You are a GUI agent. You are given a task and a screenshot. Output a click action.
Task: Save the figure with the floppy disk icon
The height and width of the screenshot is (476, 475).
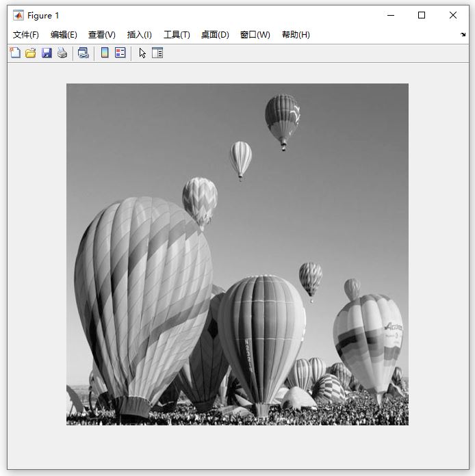(47, 53)
